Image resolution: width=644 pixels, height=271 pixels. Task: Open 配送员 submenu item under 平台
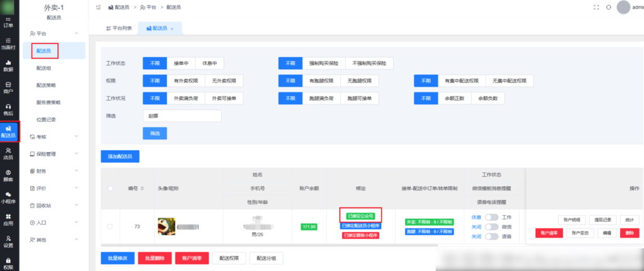click(44, 50)
